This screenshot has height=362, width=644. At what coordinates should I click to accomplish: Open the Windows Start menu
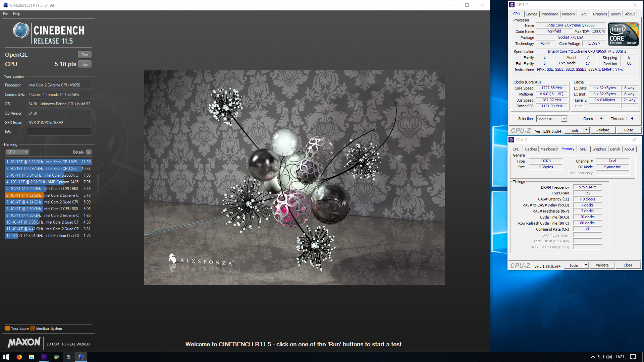pos(6,357)
